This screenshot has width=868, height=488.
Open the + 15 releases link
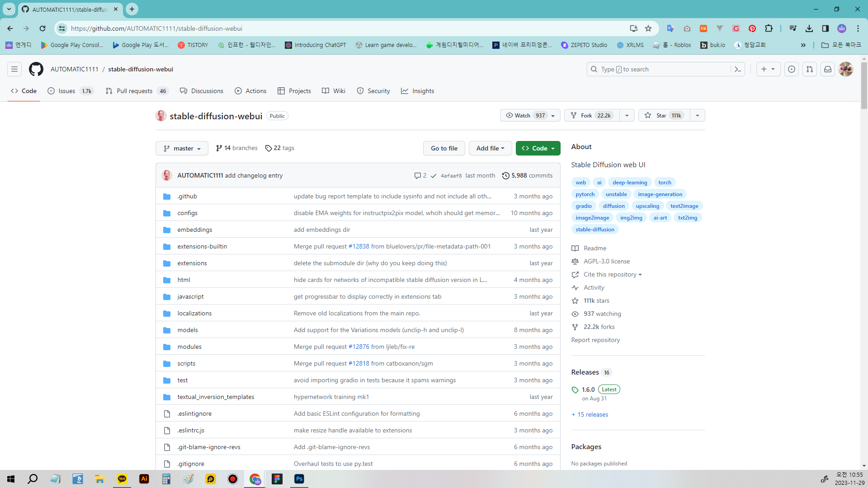click(x=590, y=415)
